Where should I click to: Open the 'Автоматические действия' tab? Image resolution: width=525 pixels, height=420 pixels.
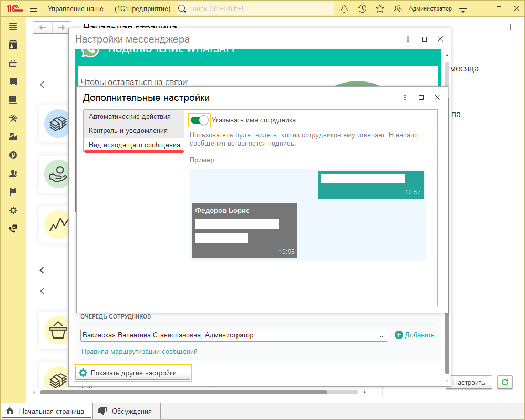pyautogui.click(x=130, y=117)
